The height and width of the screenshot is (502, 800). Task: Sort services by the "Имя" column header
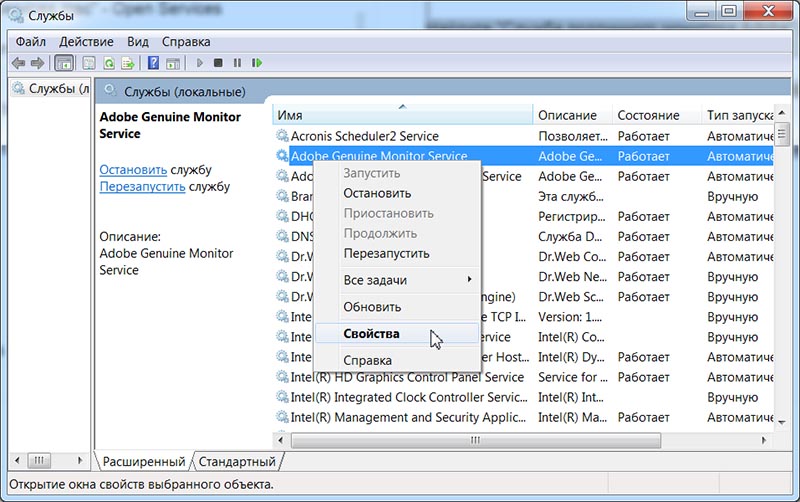(x=400, y=115)
